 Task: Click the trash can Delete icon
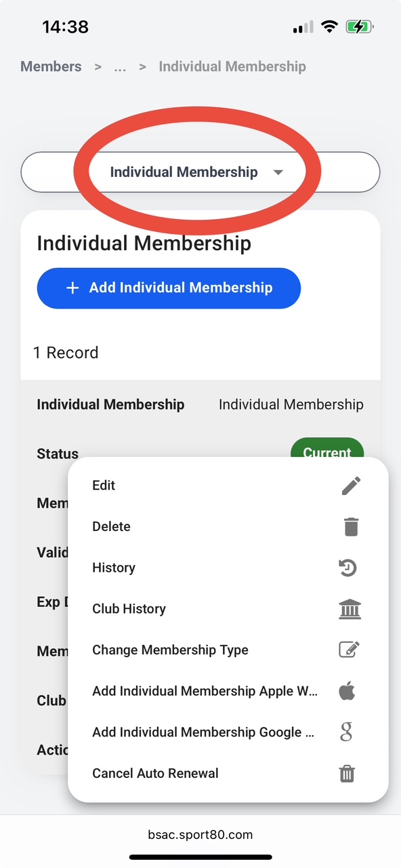351,527
